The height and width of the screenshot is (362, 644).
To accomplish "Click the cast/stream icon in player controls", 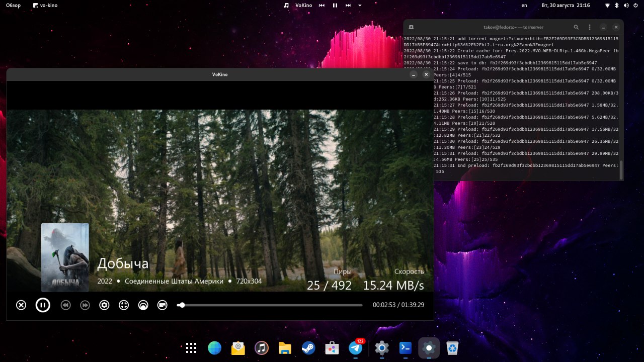I will [x=143, y=305].
